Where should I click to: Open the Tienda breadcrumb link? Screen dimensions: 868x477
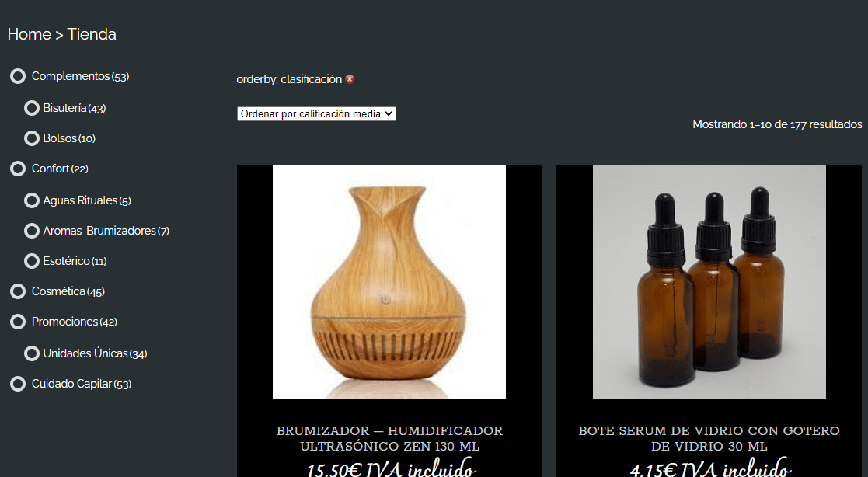coord(92,34)
